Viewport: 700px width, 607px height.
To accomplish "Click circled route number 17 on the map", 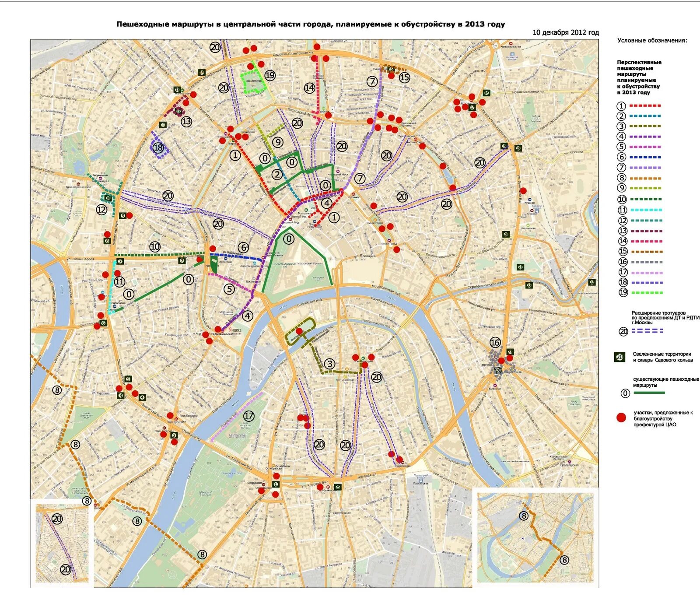I will (x=249, y=416).
